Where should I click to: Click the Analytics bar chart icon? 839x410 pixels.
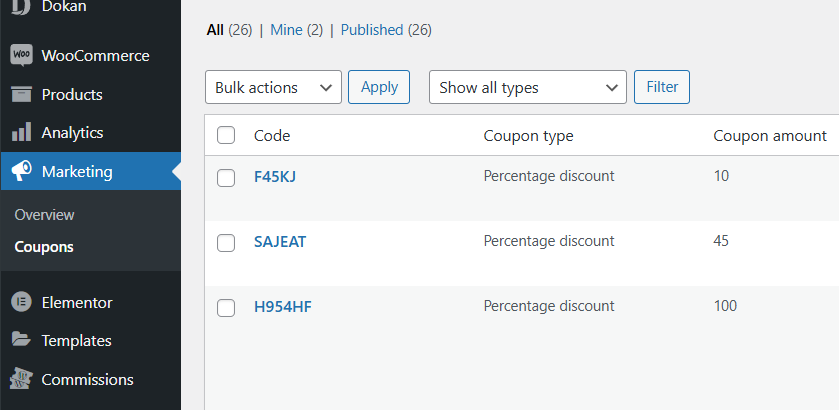click(x=21, y=133)
